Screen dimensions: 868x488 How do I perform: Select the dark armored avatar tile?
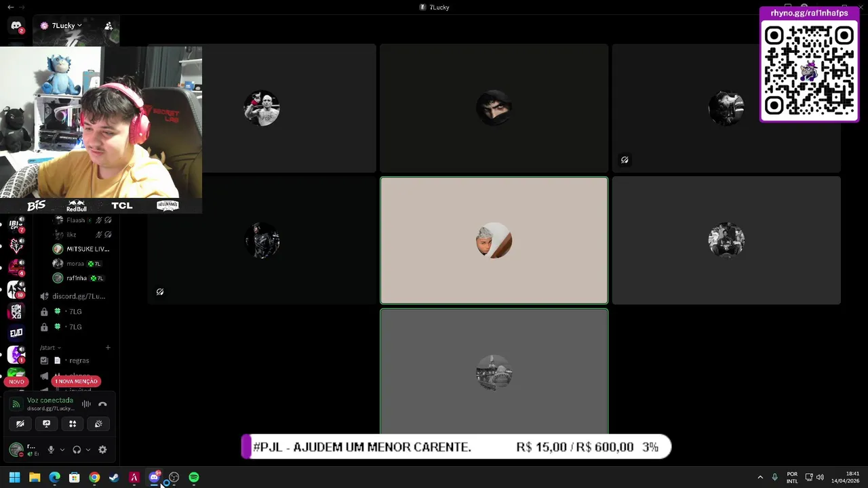pyautogui.click(x=262, y=241)
